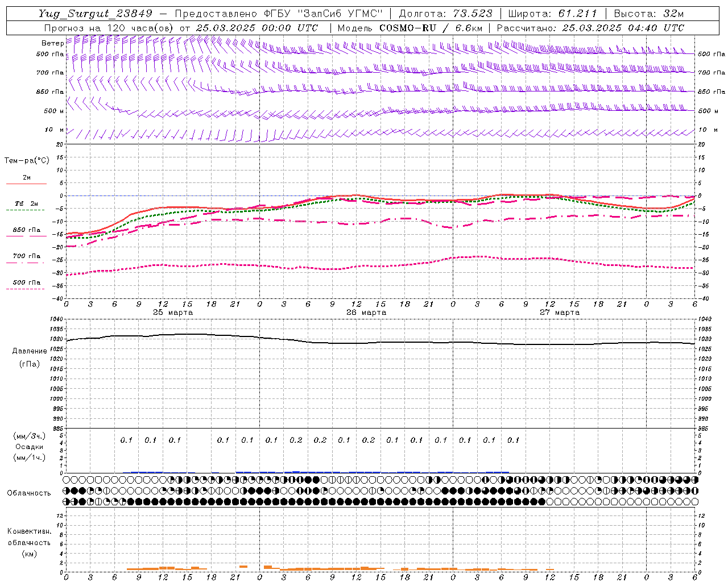Click the provider text ФГБУ "ЗапСиб УГМС"
Viewport: 728px width, 582px height.
(x=324, y=14)
